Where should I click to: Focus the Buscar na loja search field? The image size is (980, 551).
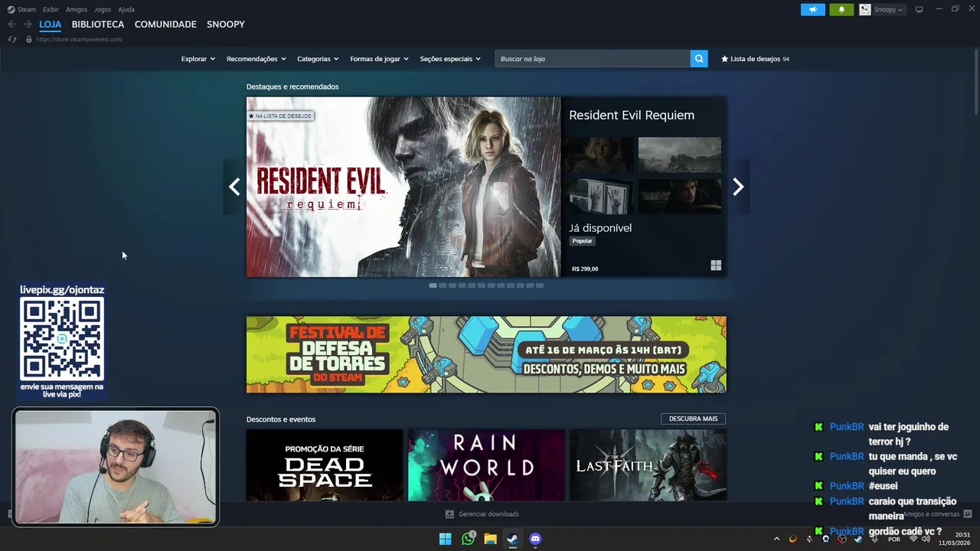593,59
